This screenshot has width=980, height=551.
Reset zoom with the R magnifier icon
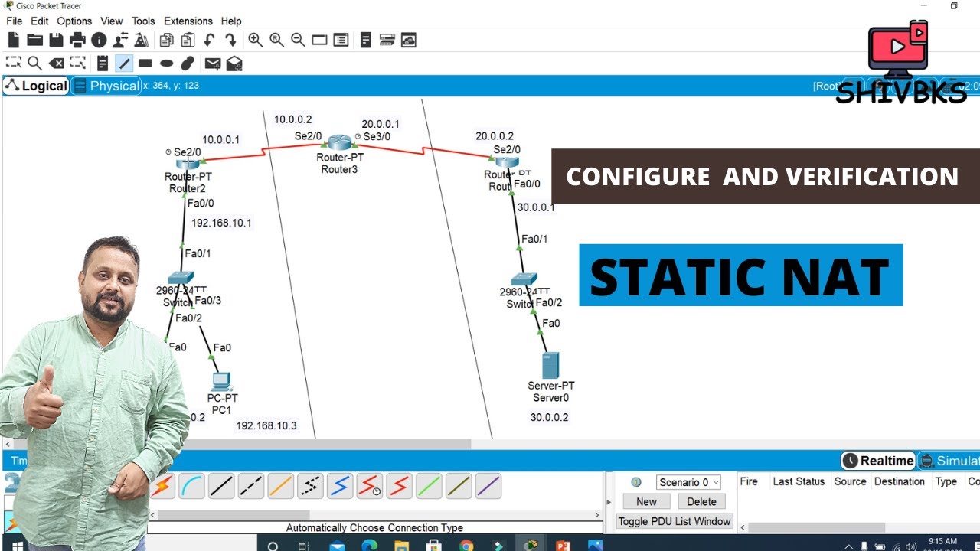[x=276, y=41]
